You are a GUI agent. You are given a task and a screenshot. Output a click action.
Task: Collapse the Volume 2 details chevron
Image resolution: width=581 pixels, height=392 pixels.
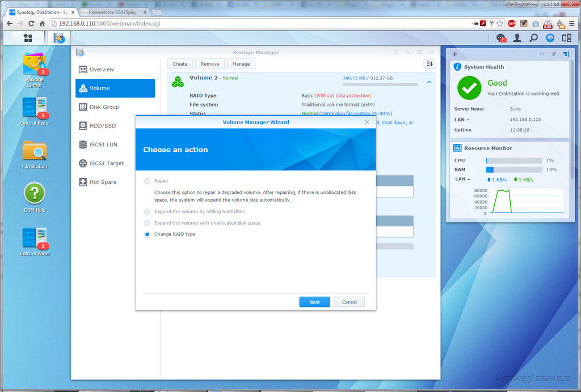coord(429,82)
